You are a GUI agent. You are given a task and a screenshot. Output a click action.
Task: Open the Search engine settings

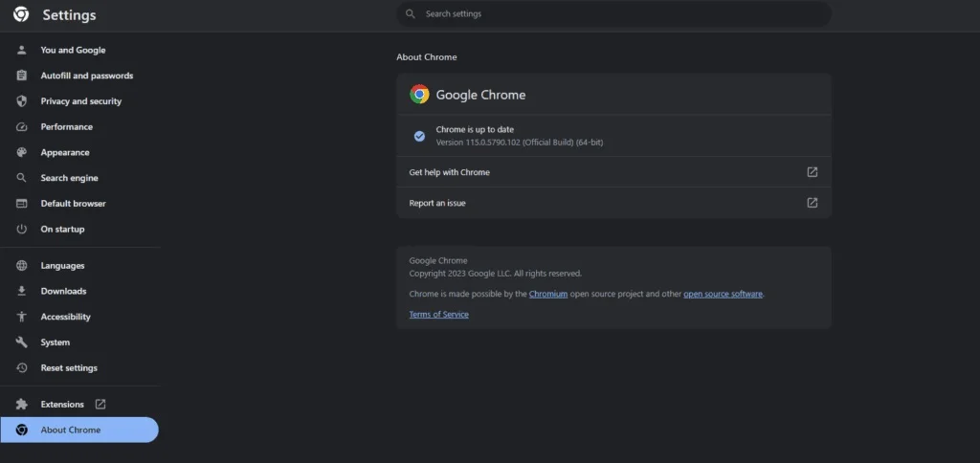(69, 178)
